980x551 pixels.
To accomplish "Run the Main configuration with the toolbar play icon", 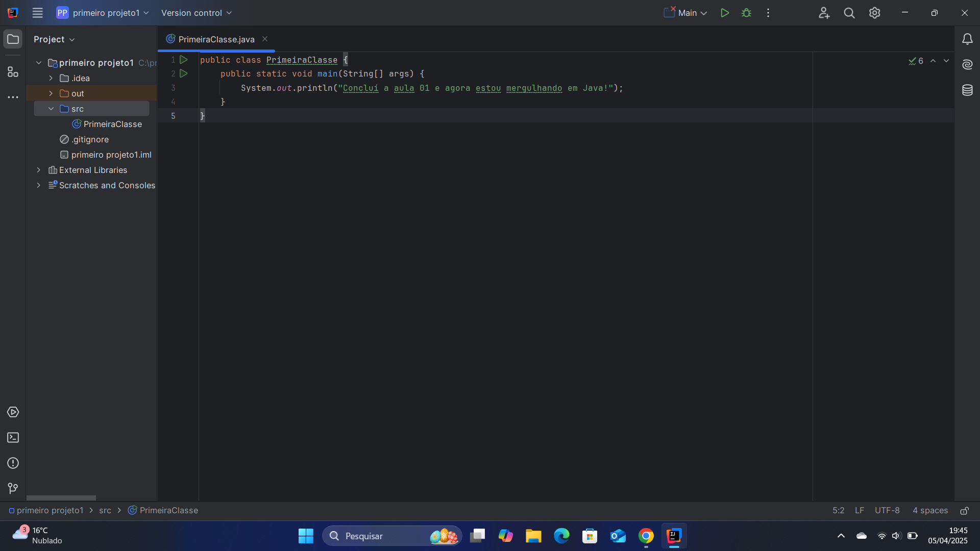I will [x=724, y=13].
